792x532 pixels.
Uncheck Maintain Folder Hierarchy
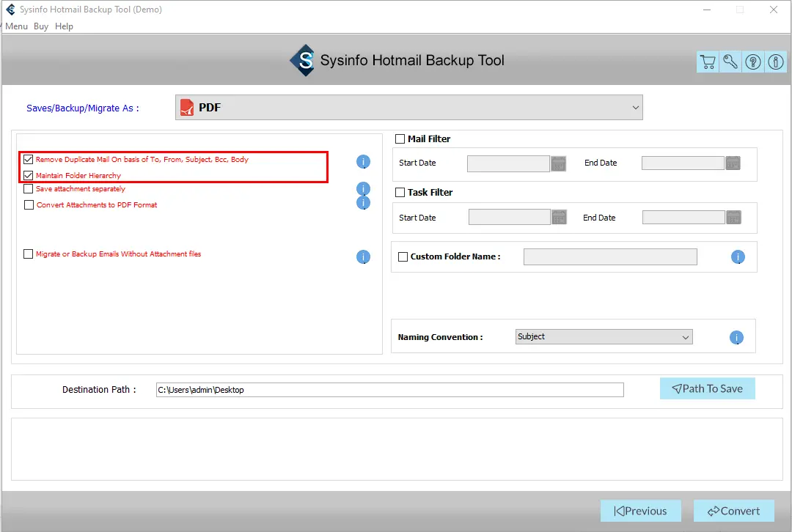coord(29,176)
